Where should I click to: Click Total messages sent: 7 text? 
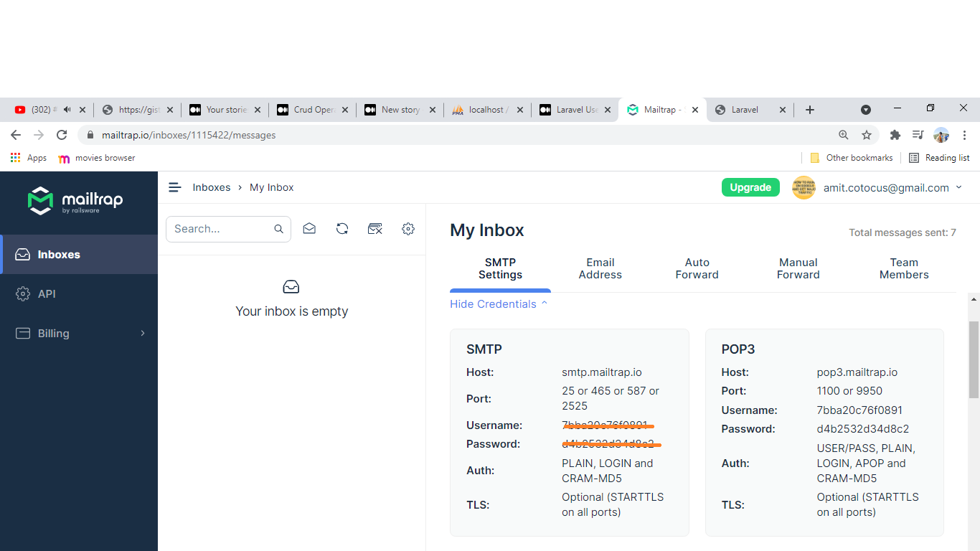(903, 232)
